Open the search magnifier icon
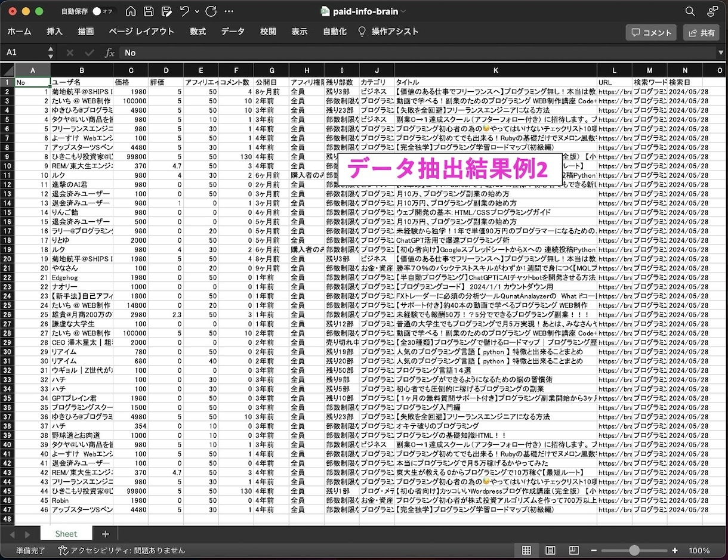The height and width of the screenshot is (560, 728). tap(690, 11)
